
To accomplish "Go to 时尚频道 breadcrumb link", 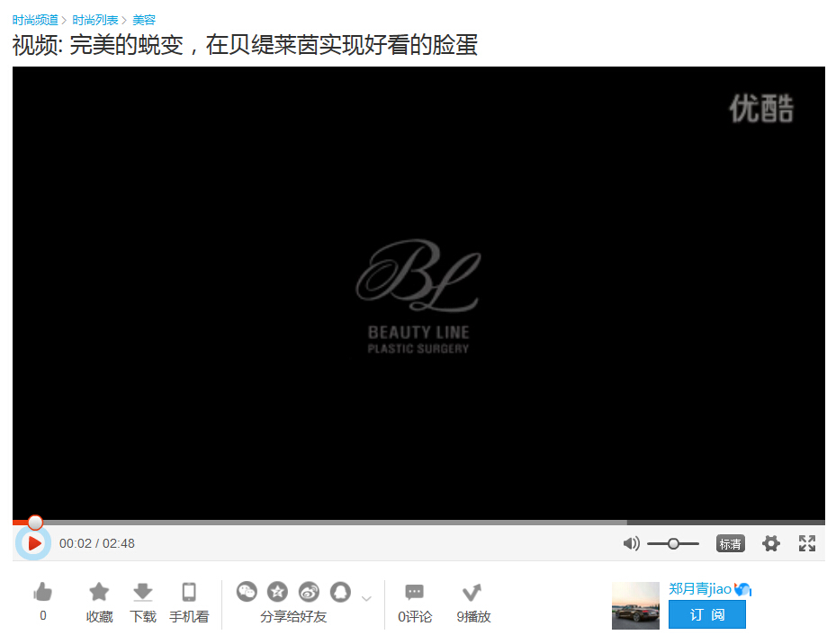I will pos(35,21).
